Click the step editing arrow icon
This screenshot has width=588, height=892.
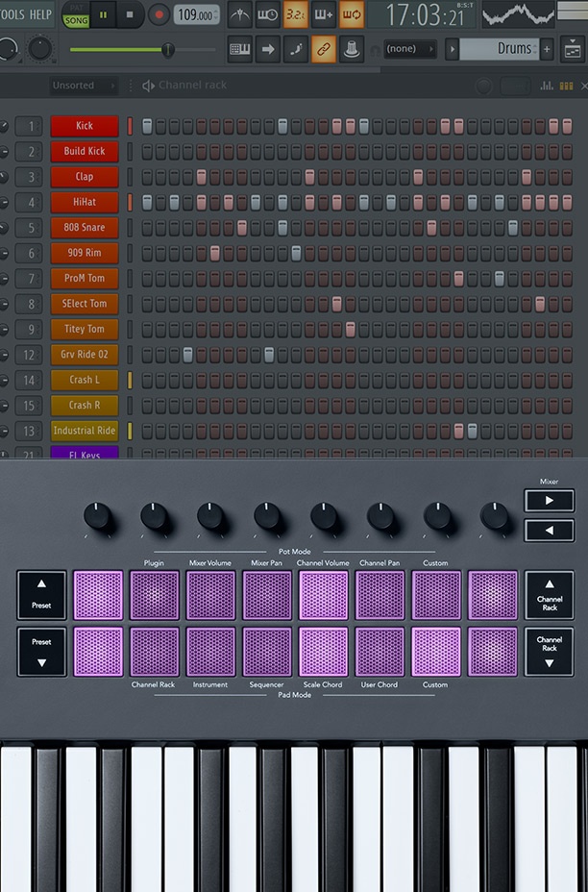coord(268,49)
